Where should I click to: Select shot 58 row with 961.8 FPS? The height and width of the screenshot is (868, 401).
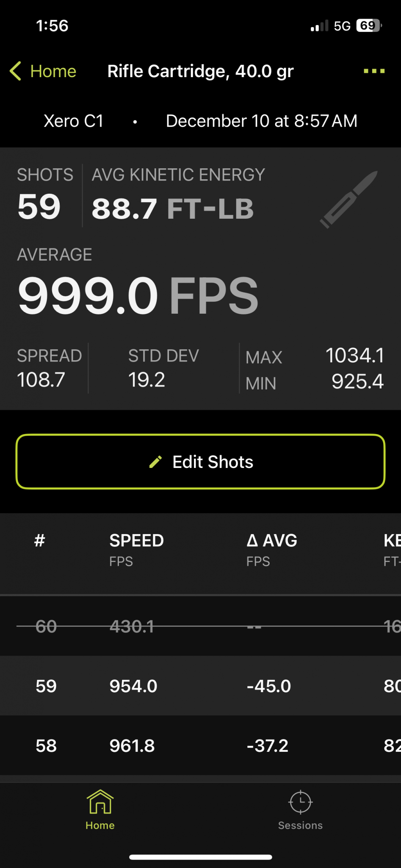tap(200, 746)
